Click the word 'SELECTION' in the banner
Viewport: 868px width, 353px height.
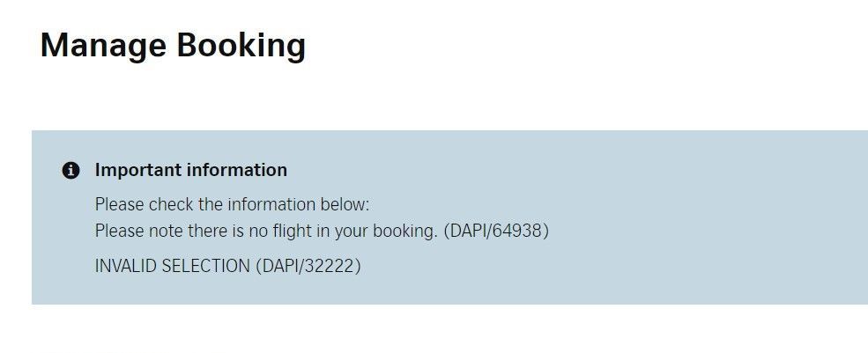click(x=206, y=266)
